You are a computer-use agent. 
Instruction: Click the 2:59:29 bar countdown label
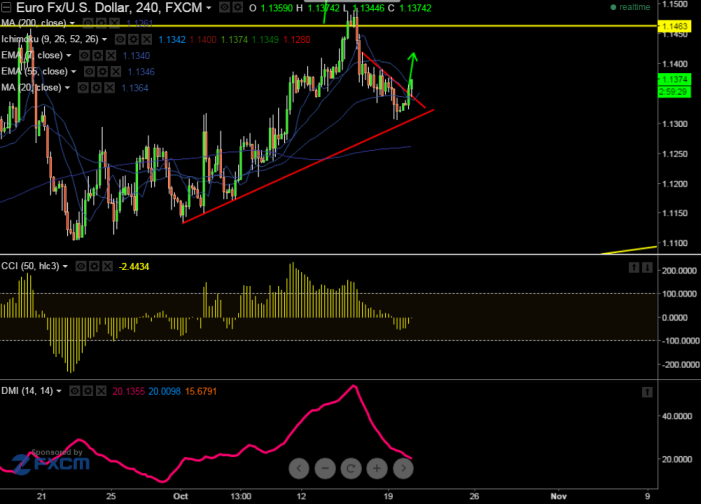(675, 92)
